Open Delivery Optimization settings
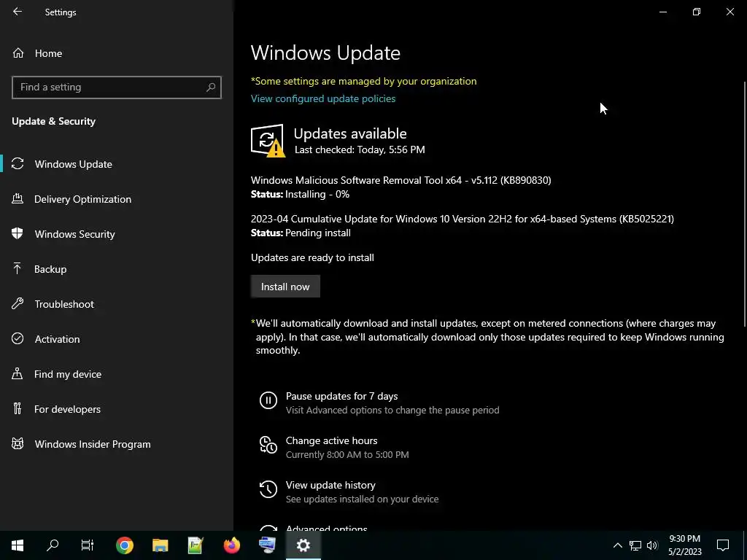Screen dimensions: 747x560 [117, 199]
